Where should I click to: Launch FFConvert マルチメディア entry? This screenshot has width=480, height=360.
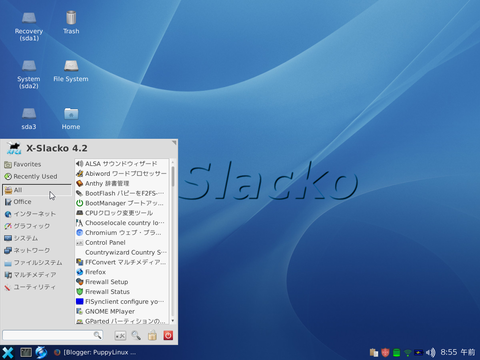pyautogui.click(x=121, y=262)
